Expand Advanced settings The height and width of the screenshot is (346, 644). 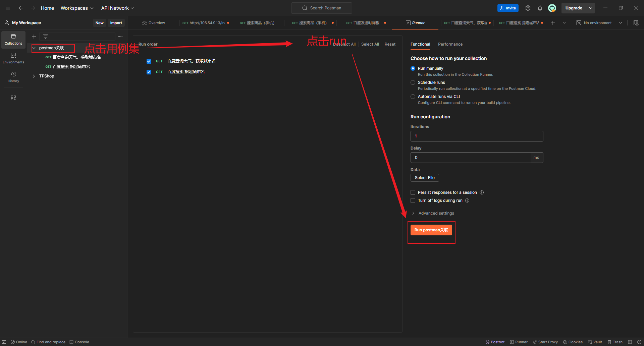433,213
